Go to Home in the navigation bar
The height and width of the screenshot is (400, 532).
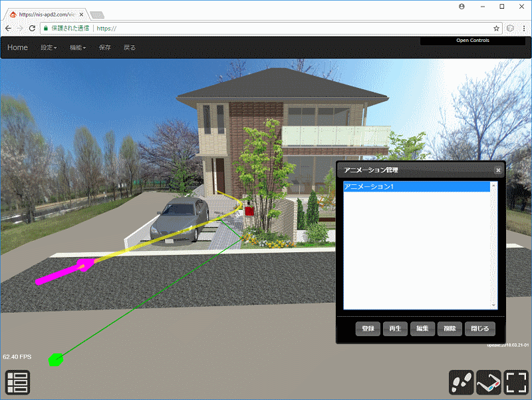click(18, 48)
